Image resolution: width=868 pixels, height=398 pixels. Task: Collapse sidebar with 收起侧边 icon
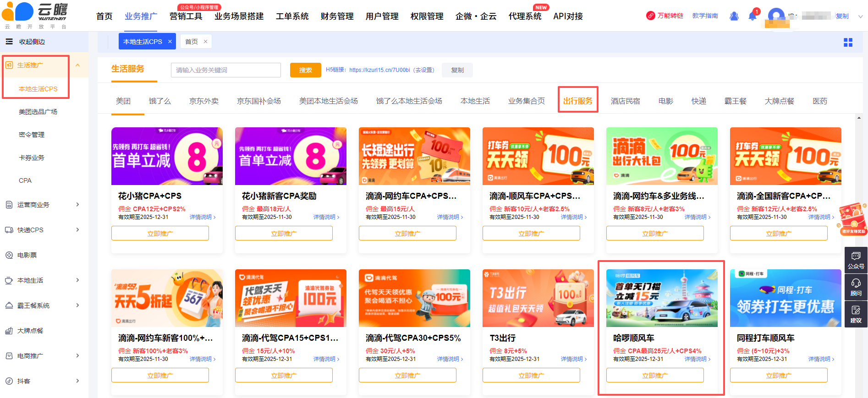point(9,42)
